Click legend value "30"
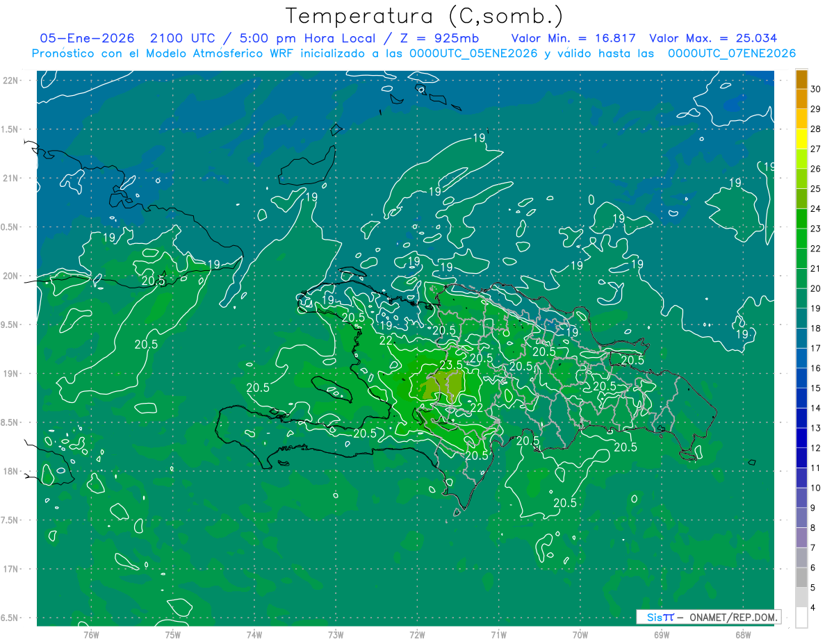Screen dimensions: 834x644 pyautogui.click(x=816, y=89)
